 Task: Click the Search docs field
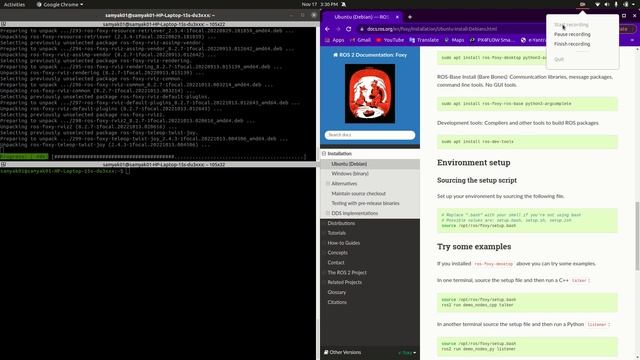370,135
